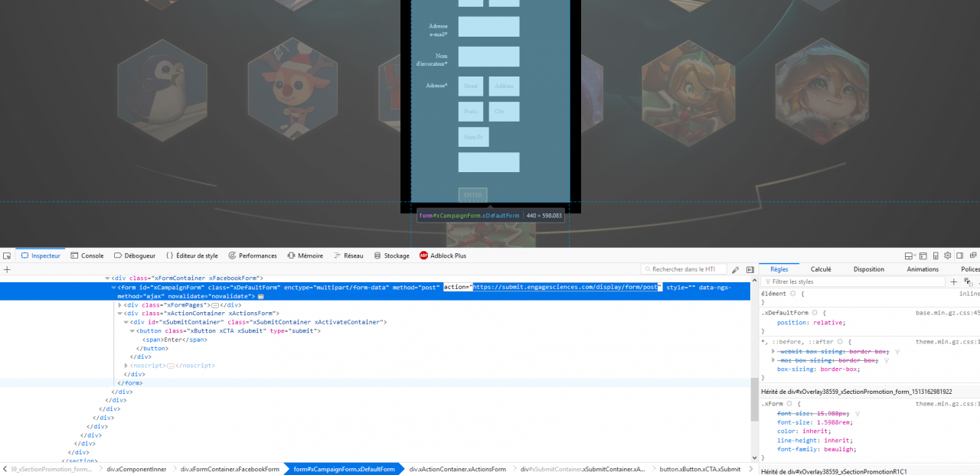The width and height of the screenshot is (980, 475).
Task: Open the Disposition tab
Action: (x=869, y=269)
